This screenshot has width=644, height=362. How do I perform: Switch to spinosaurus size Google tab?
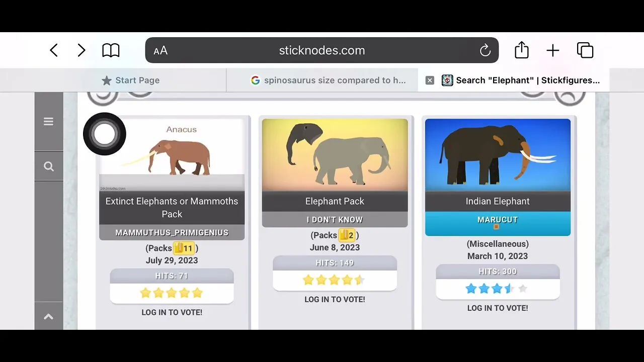328,80
